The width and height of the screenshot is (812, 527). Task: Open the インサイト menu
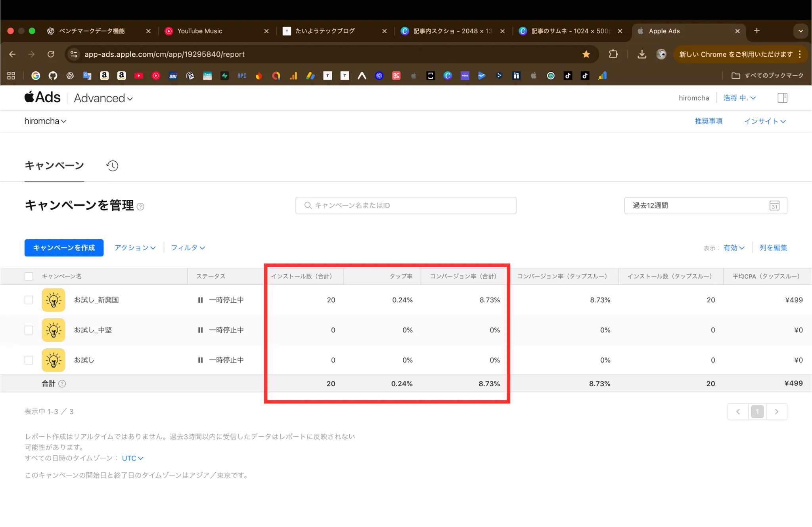(x=764, y=121)
